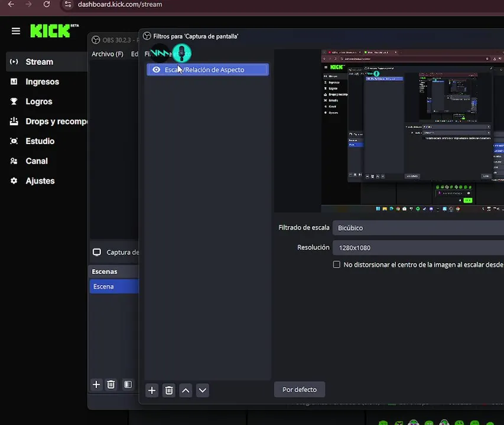
Task: Go forward in the browser
Action: pos(28,5)
